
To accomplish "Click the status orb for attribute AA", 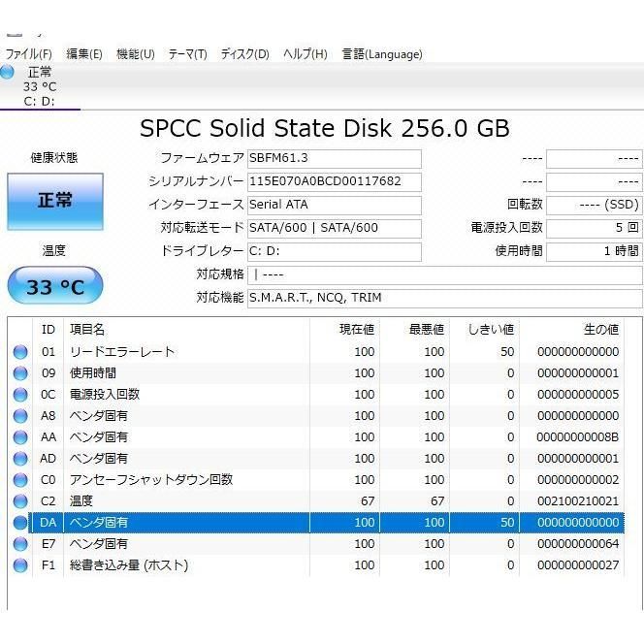I will click(x=20, y=437).
